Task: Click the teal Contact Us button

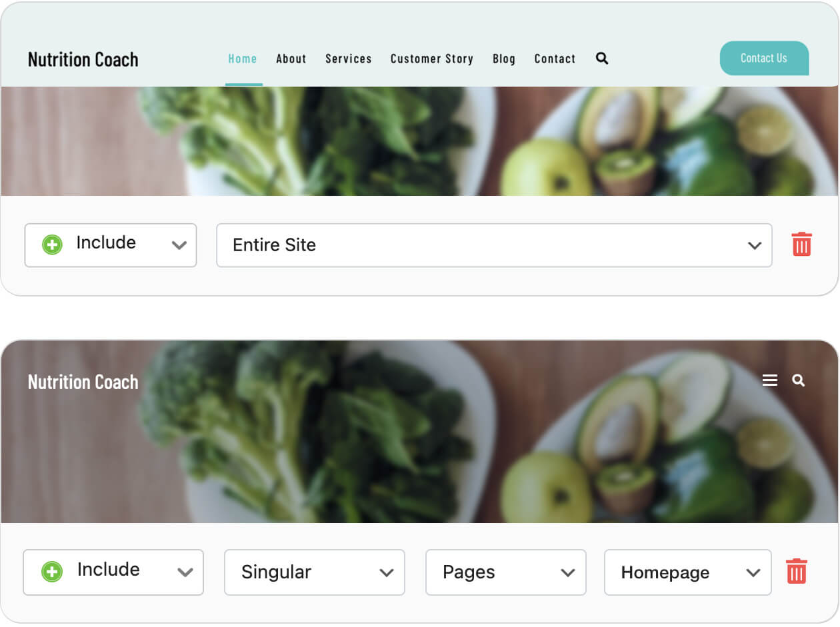Action: pyautogui.click(x=764, y=58)
